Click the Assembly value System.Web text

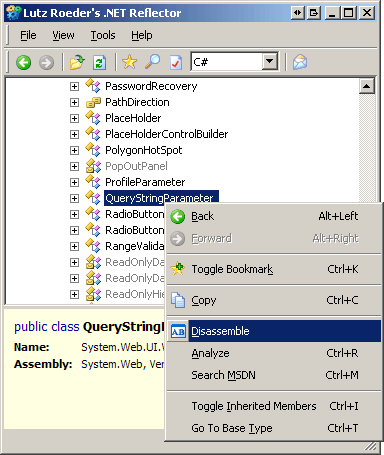(123, 364)
